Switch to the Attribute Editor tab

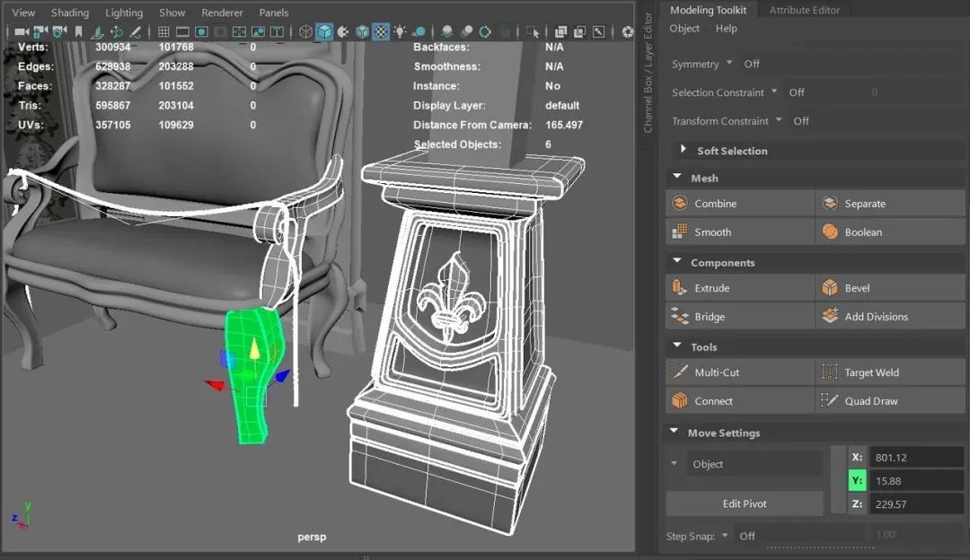tap(804, 10)
